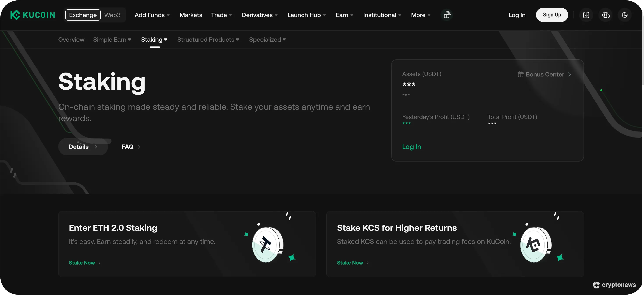Image resolution: width=644 pixels, height=295 pixels.
Task: Click the cryptonews logo watermark
Action: pos(614,285)
